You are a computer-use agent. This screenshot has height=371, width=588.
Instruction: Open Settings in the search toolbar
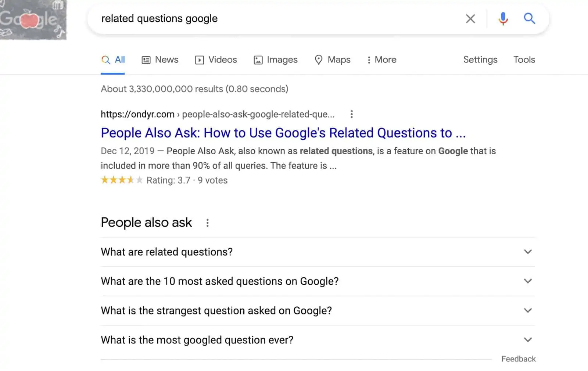[480, 60]
